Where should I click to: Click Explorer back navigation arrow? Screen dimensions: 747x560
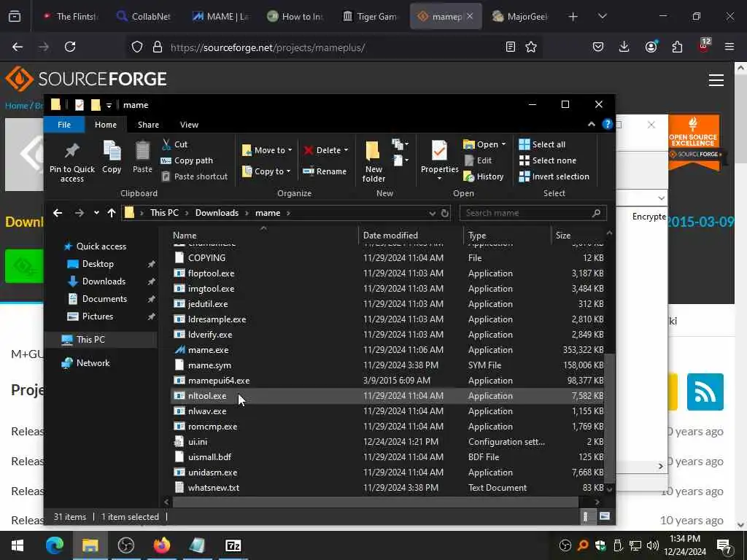[58, 213]
